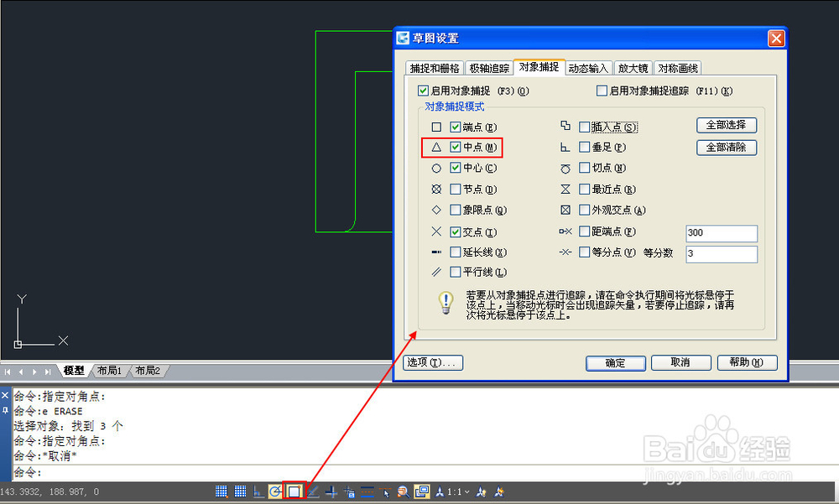Toggle the Snap mode icon on the status bar
Image resolution: width=839 pixels, height=504 pixels.
(221, 491)
